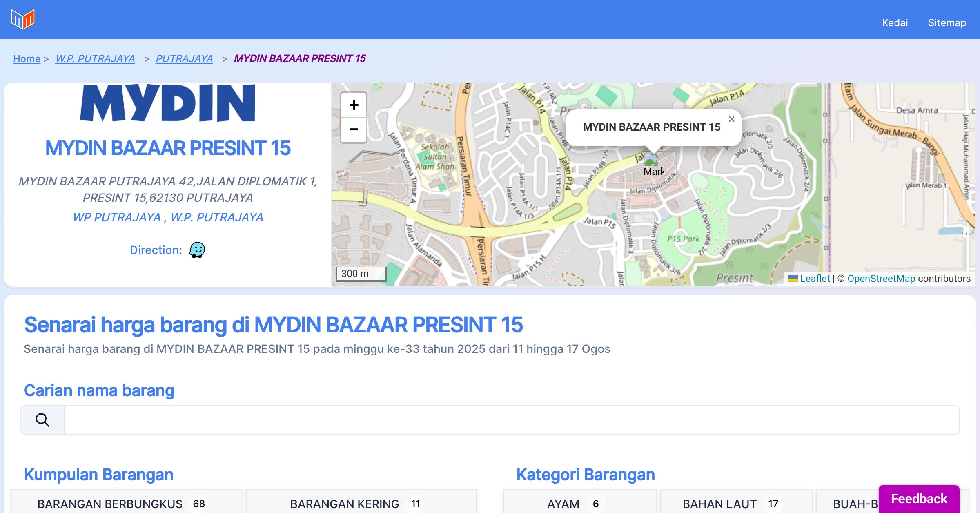The width and height of the screenshot is (980, 513).
Task: Open Waze directions icon
Action: (x=197, y=250)
